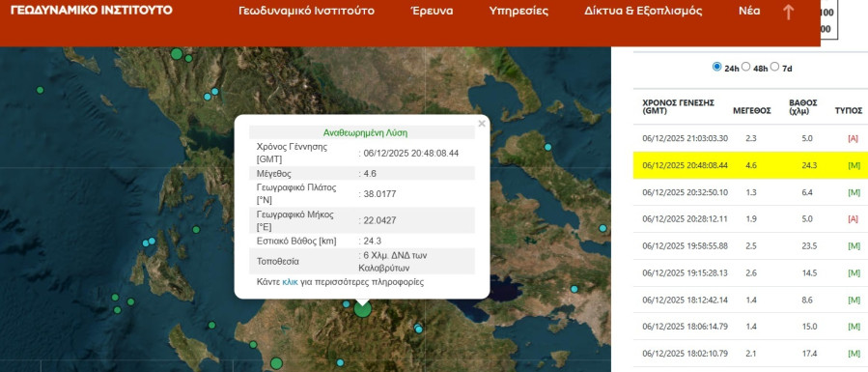
Task: Click the cyan marker at the map's right edge
Action: (x=602, y=228)
